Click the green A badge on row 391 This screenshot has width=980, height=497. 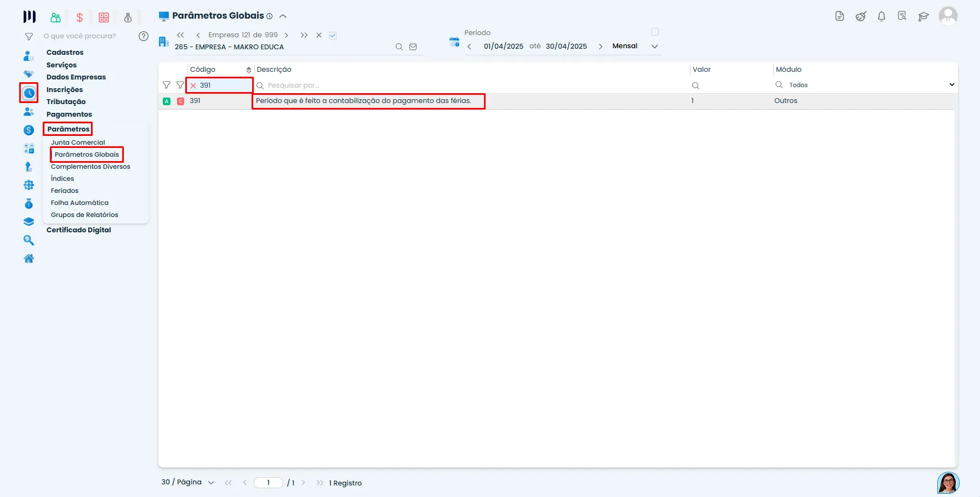(167, 101)
